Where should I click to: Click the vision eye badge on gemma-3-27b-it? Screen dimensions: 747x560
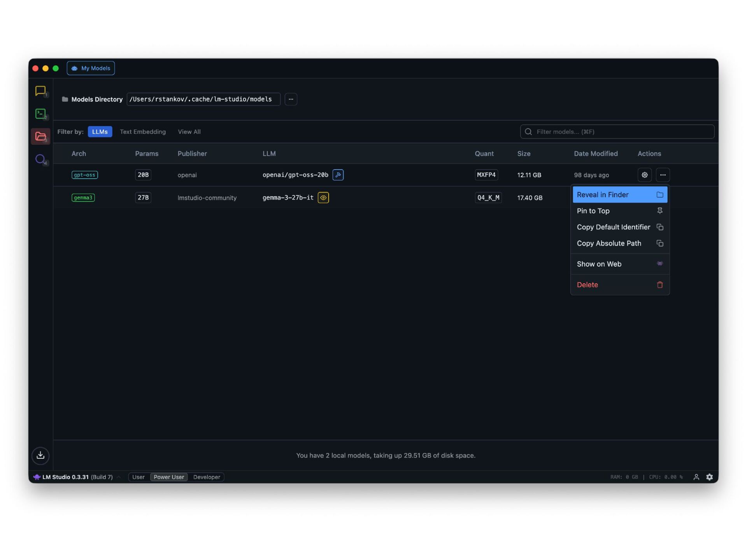tap(323, 198)
